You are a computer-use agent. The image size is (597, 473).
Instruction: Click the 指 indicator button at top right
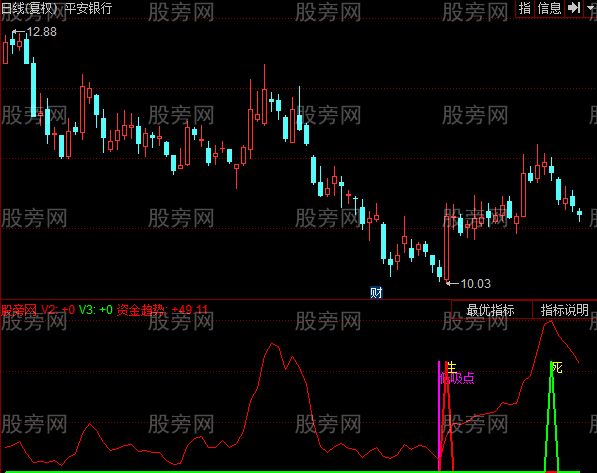tap(525, 8)
